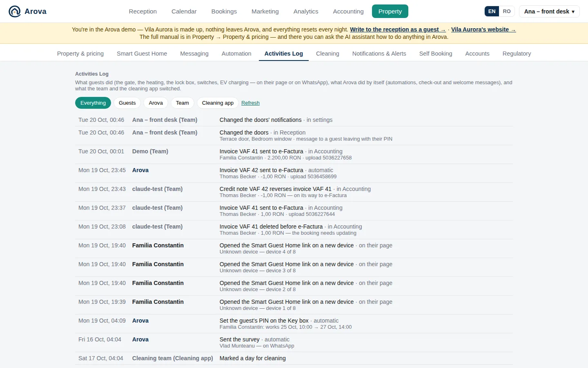Filter the log by Team
This screenshot has height=368, width=588.
[182, 103]
